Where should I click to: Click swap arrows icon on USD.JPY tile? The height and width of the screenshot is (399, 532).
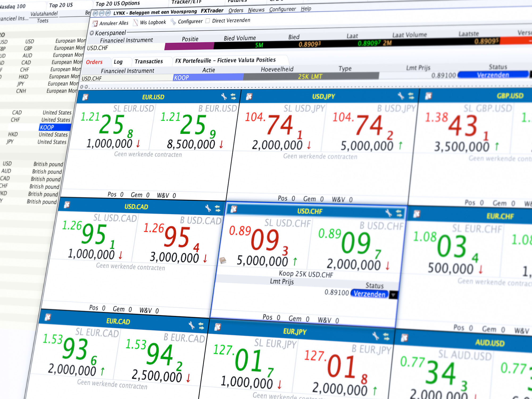click(411, 96)
